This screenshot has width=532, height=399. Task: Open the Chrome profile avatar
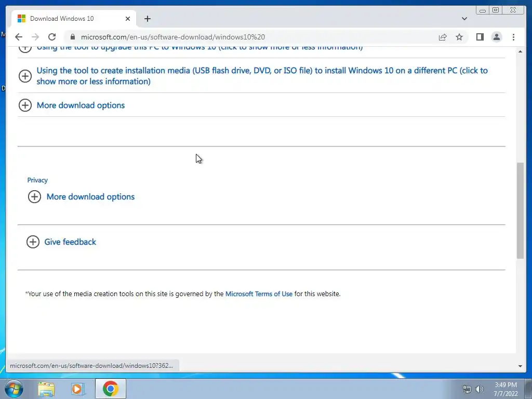(x=496, y=37)
